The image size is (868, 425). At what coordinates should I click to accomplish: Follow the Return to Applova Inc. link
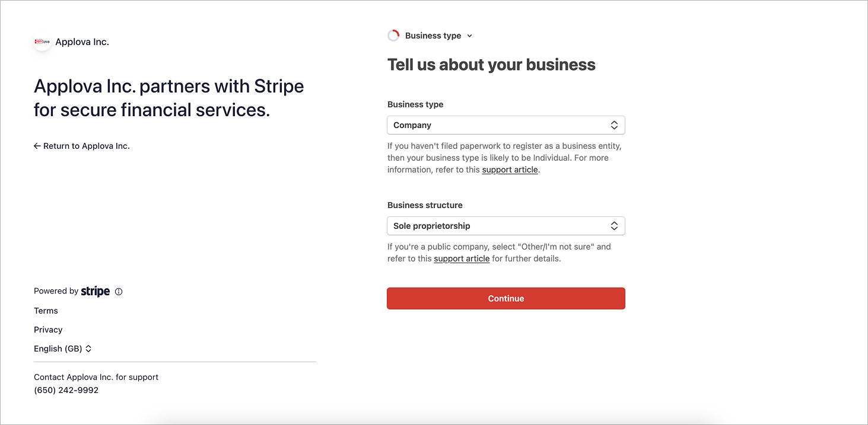pos(82,146)
